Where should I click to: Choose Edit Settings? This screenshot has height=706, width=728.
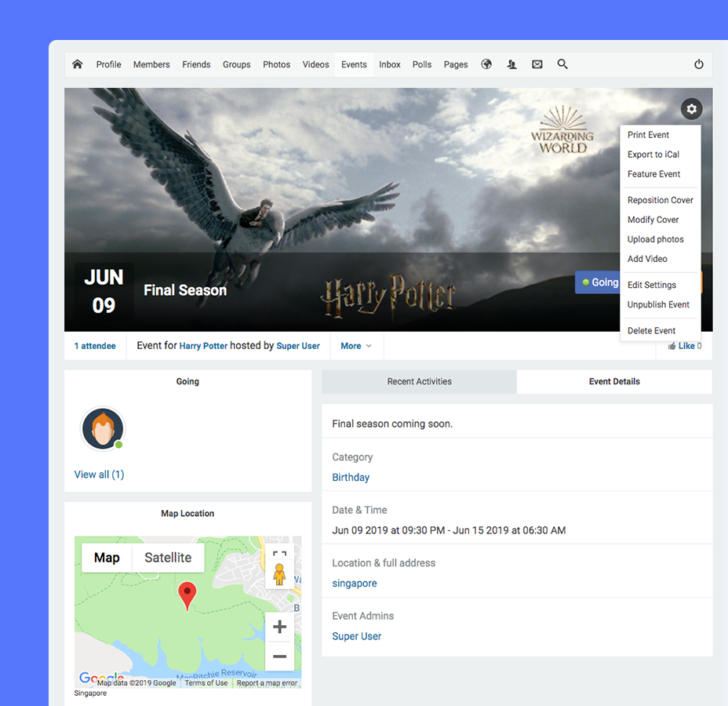click(x=652, y=285)
